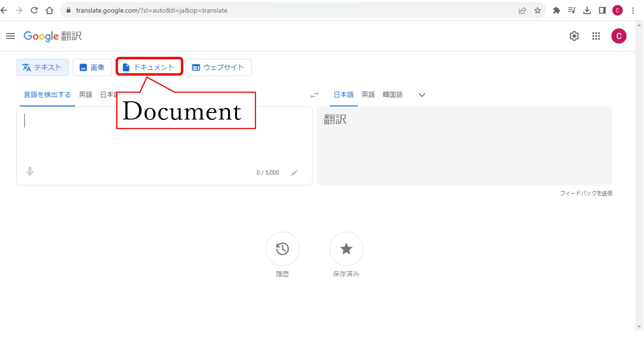The image size is (644, 356).
Task: Open the Google apps grid
Action: coord(596,36)
